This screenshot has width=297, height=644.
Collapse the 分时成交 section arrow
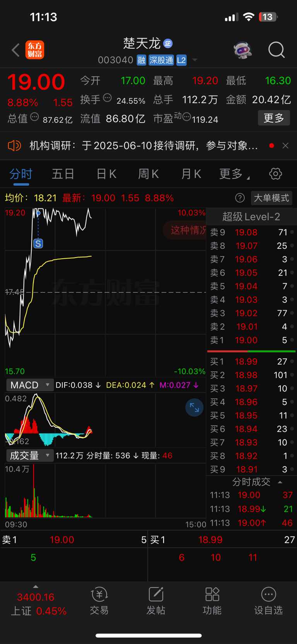click(280, 482)
